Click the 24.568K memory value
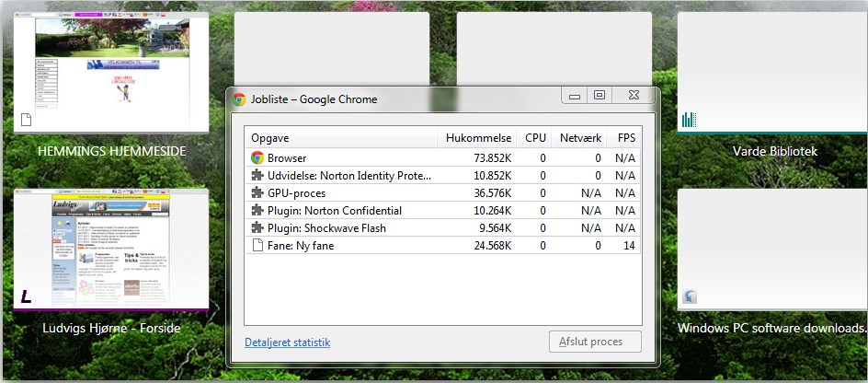Image resolution: width=868 pixels, height=383 pixels. pos(493,246)
